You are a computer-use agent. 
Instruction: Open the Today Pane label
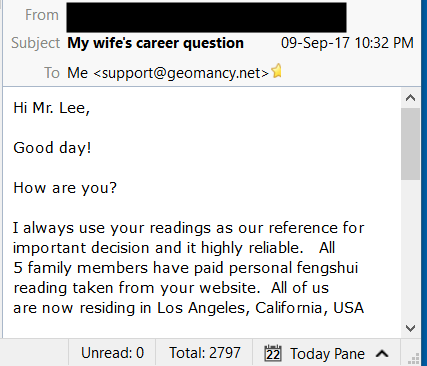[x=327, y=354]
